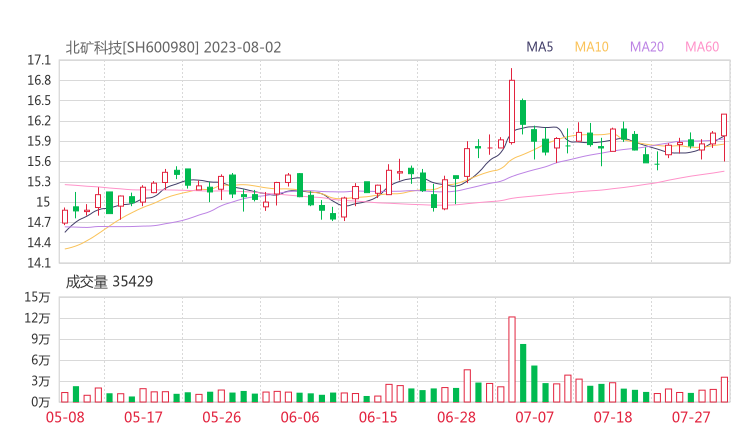Click the 06-28 date label

click(x=456, y=418)
